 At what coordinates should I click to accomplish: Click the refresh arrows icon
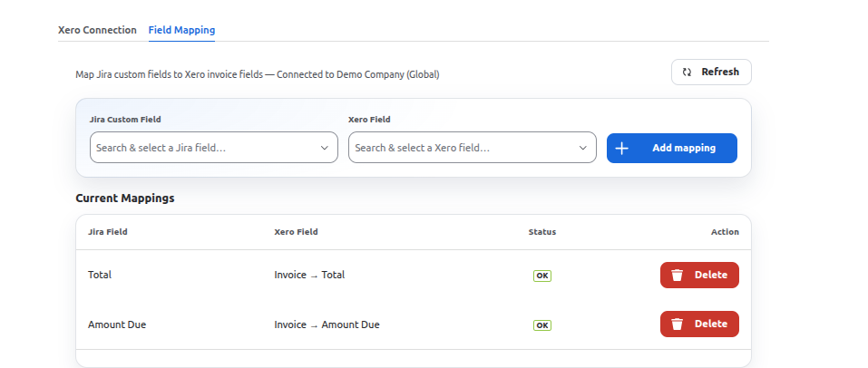[x=687, y=72]
